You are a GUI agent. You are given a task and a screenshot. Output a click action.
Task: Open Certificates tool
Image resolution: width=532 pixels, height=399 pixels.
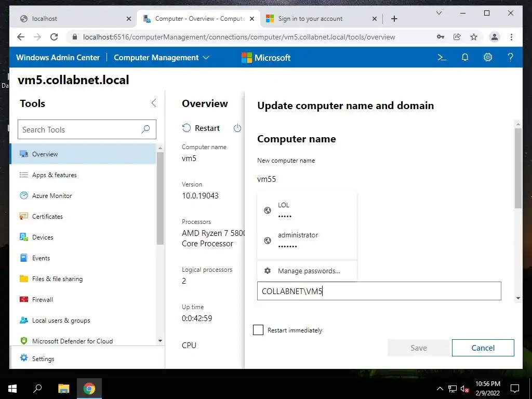point(84,217)
